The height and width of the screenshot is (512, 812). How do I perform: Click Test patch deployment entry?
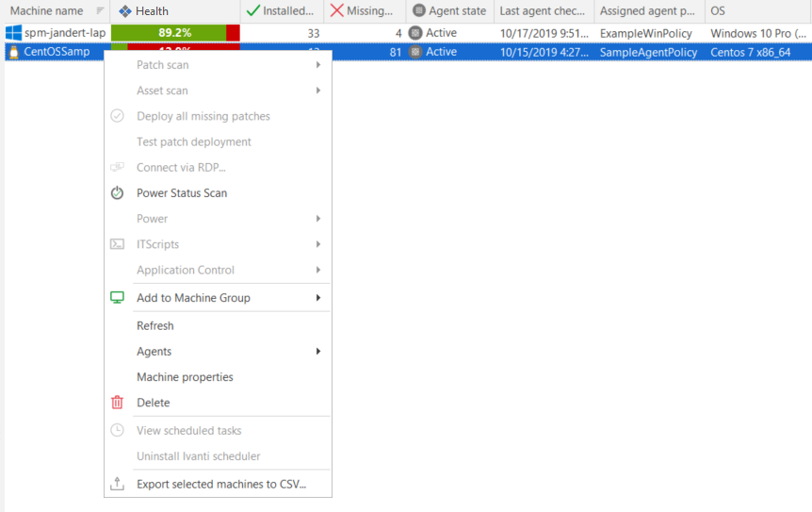click(218, 141)
